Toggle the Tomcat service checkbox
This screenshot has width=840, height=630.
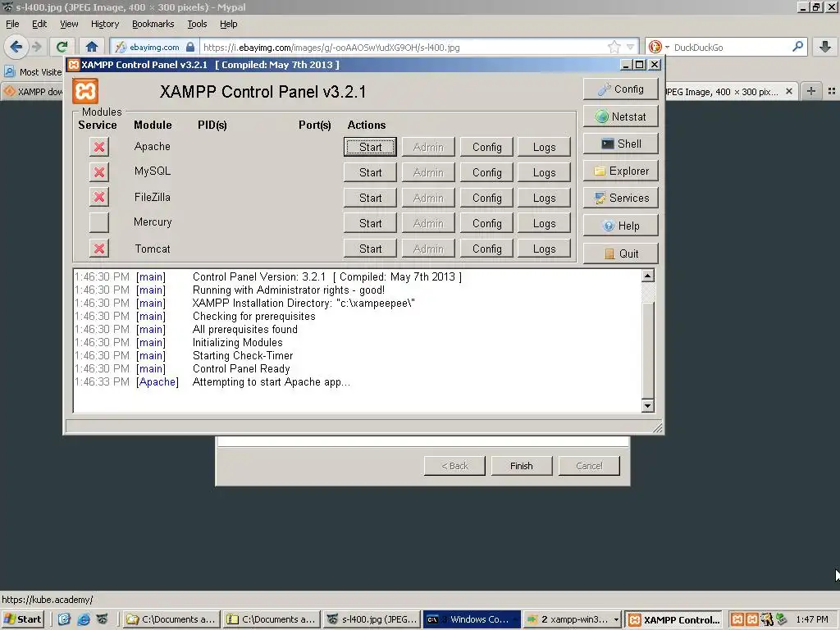(99, 249)
